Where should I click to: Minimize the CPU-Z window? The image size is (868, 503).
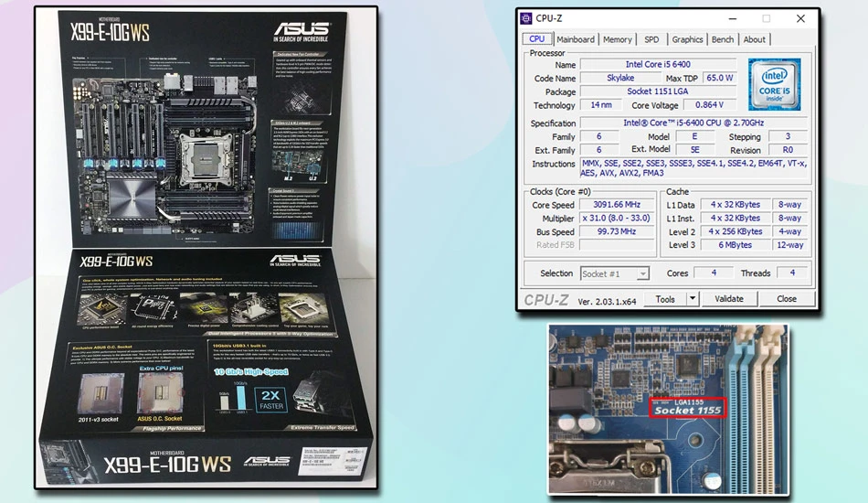(x=733, y=18)
